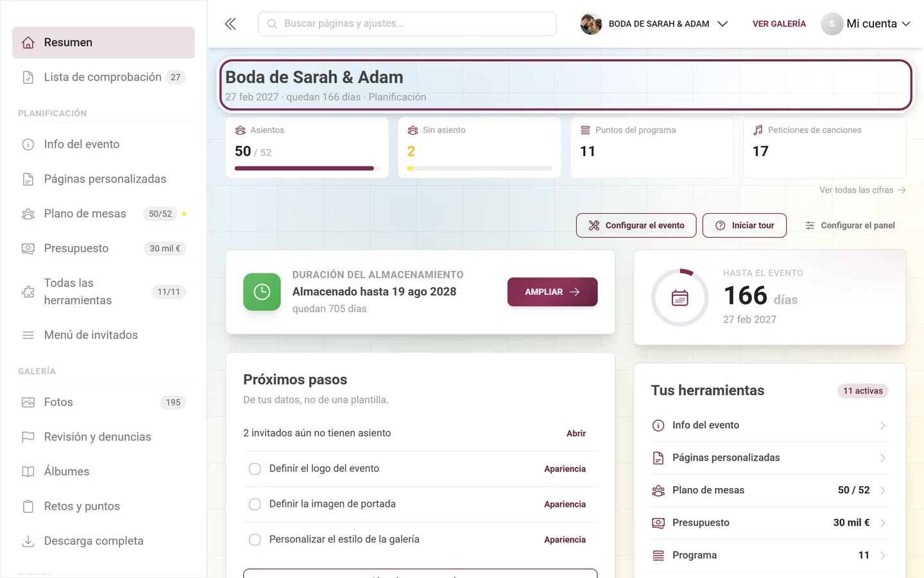Click the Asientos progress bar
The height and width of the screenshot is (578, 924).
tap(307, 168)
